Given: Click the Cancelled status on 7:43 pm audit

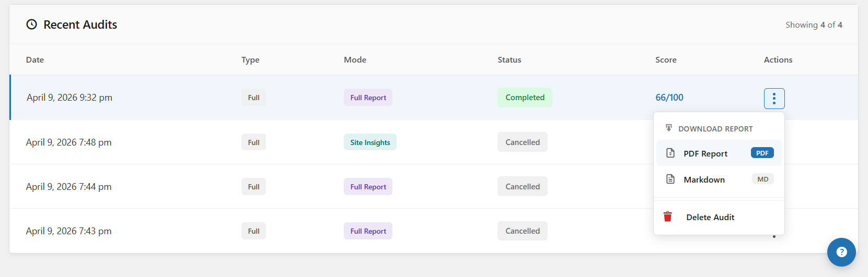Looking at the screenshot, I should coord(523,231).
